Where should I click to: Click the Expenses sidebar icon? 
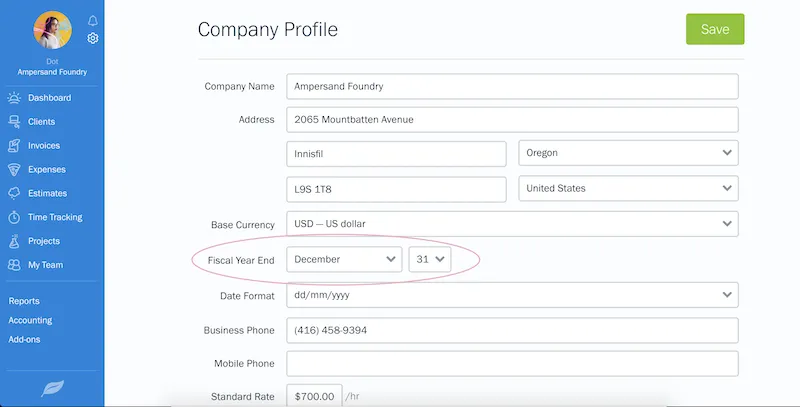pyautogui.click(x=14, y=170)
